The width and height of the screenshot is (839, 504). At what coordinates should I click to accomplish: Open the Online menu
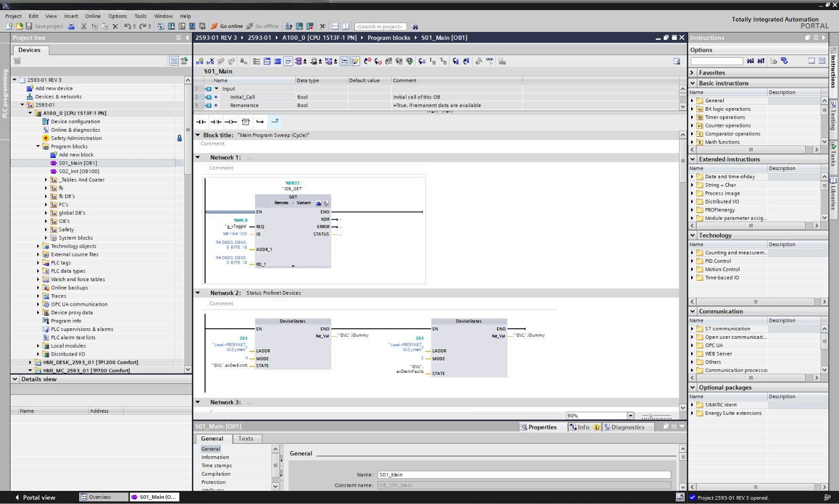click(93, 16)
